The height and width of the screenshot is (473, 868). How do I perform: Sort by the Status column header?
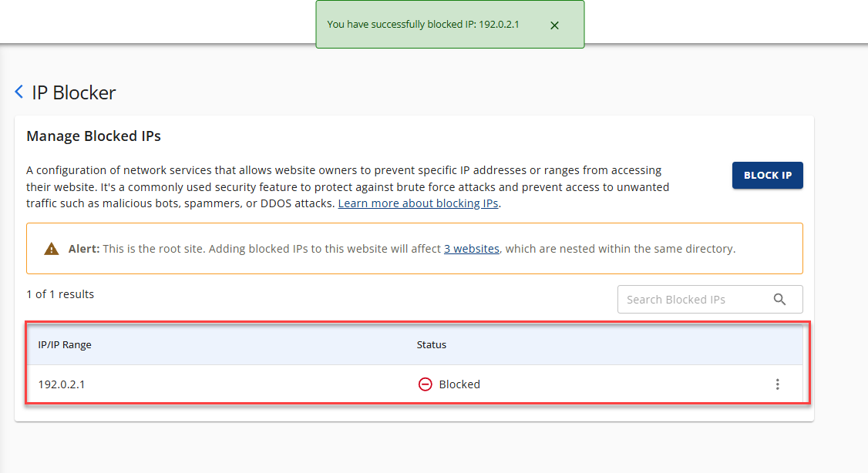coord(431,344)
